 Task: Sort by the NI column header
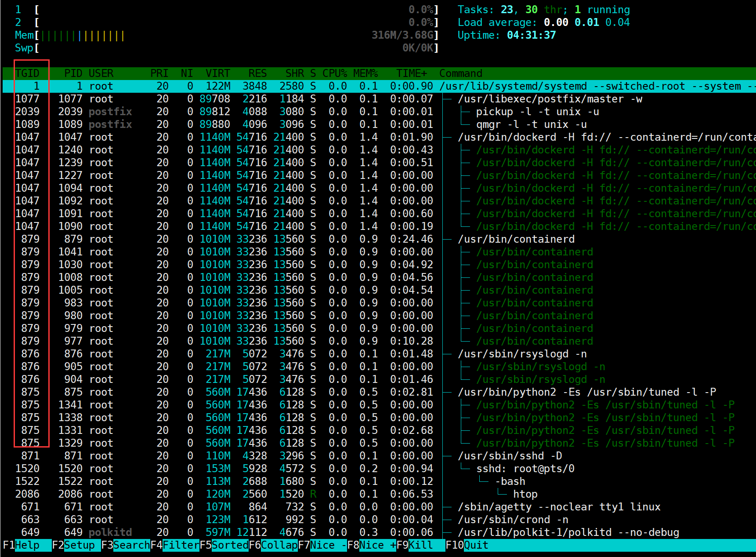click(187, 73)
